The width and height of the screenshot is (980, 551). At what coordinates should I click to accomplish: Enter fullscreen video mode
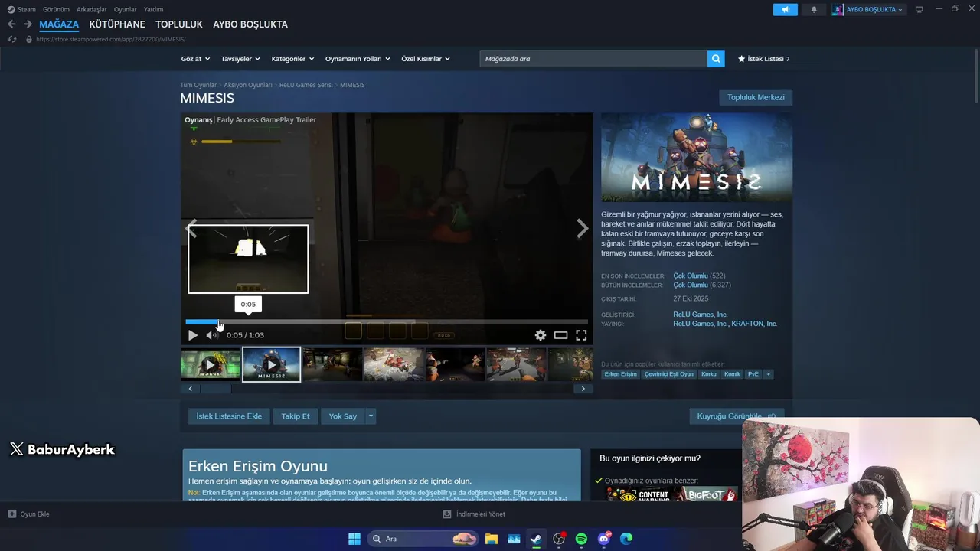pos(581,335)
